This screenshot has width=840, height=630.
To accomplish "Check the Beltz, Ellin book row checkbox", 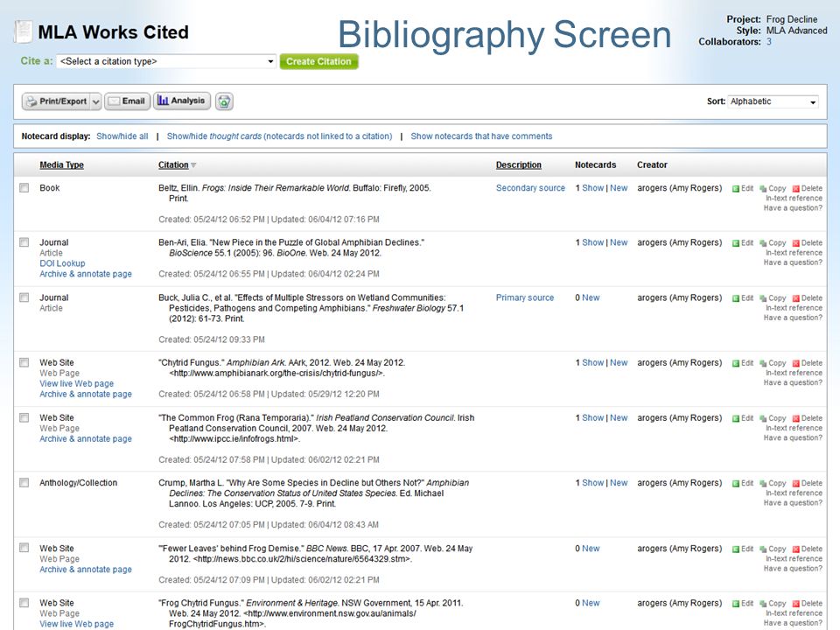I will [24, 188].
